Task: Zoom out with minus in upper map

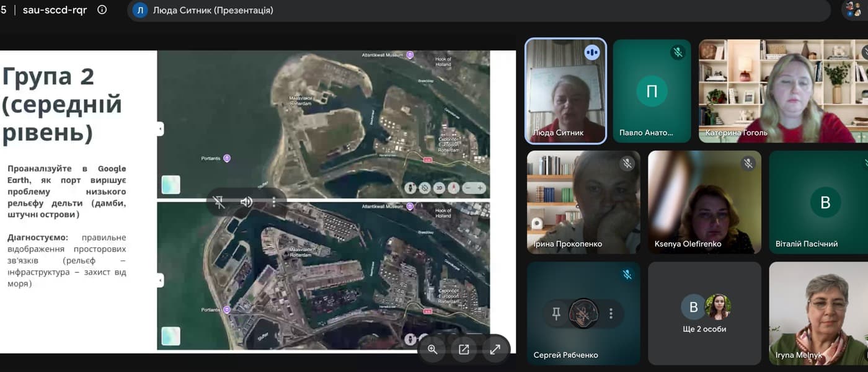Action: pyautogui.click(x=469, y=187)
